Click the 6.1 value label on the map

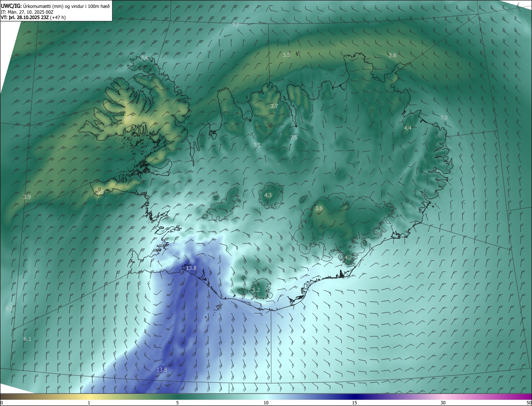(x=27, y=339)
